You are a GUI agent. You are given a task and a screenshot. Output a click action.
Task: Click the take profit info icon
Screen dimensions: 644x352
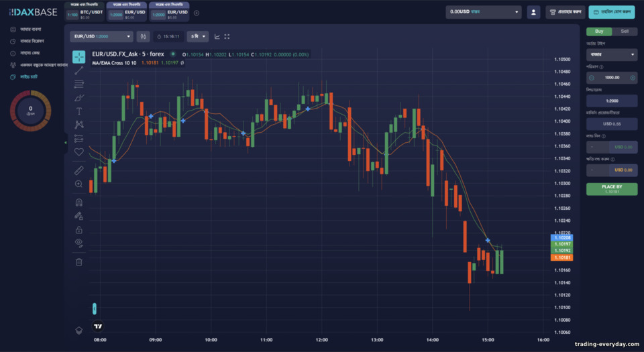[x=603, y=136]
